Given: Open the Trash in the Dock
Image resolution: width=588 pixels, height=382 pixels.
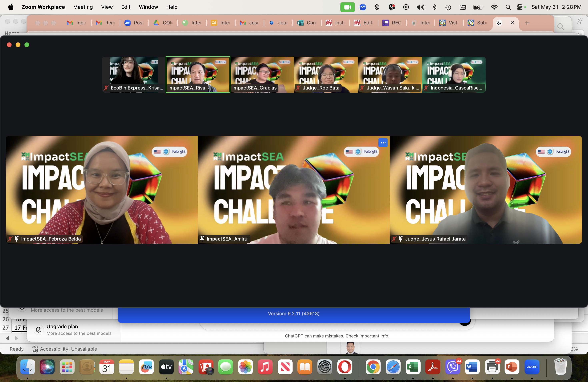Looking at the screenshot, I should click(x=560, y=367).
